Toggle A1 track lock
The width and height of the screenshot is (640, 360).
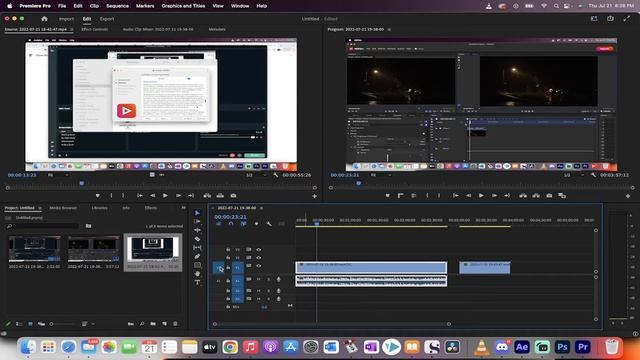pos(228,280)
